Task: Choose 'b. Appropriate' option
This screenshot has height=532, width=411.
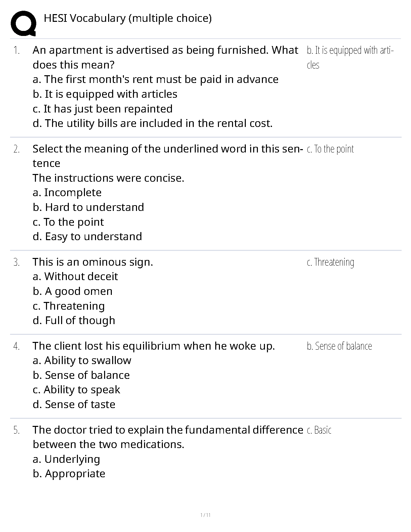Action: click(x=69, y=474)
